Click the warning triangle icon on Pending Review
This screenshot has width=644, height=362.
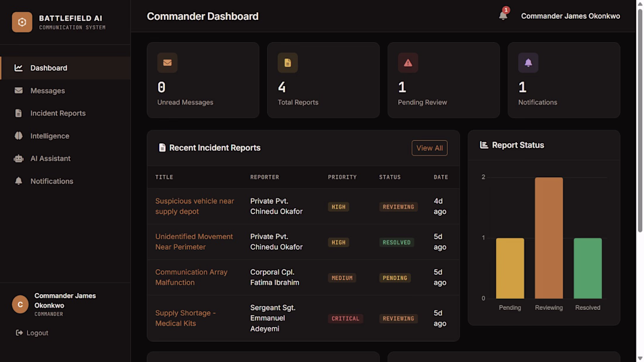click(408, 63)
